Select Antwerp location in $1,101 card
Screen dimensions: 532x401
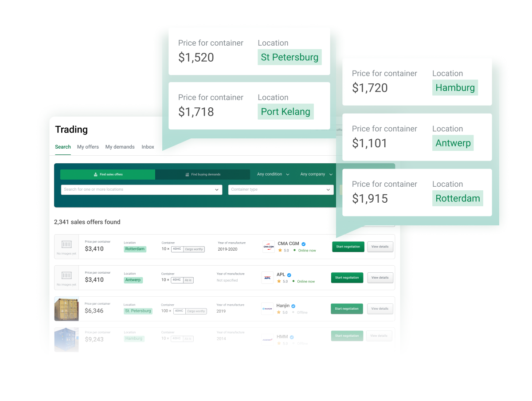[453, 143]
